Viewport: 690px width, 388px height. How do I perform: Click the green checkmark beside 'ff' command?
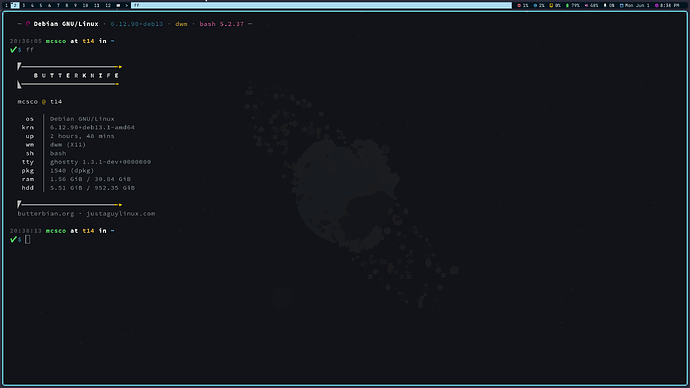point(13,50)
